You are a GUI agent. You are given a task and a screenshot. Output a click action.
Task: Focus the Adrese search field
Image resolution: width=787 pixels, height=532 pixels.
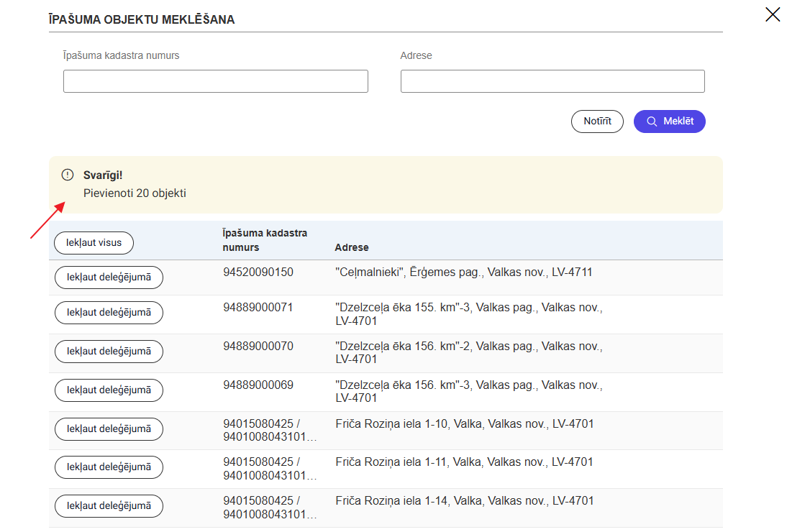click(552, 81)
